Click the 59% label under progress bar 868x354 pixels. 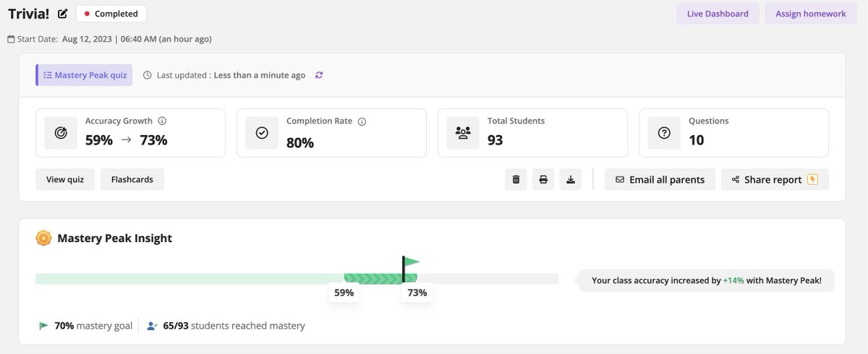[x=344, y=293]
